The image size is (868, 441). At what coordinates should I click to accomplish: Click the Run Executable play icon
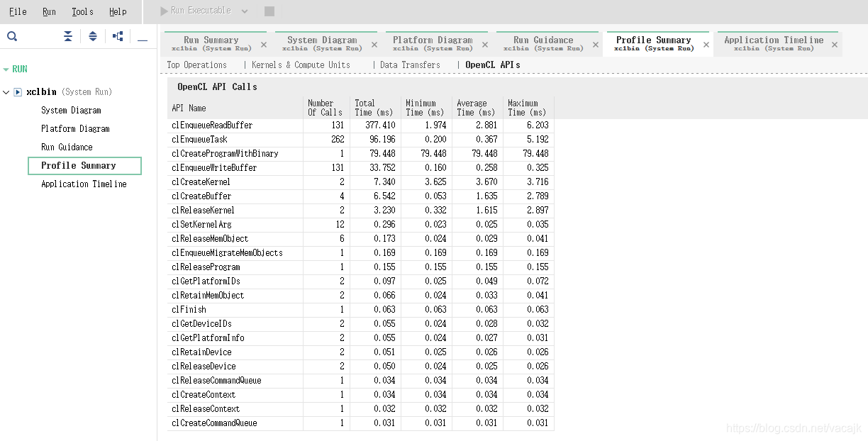[x=165, y=11]
